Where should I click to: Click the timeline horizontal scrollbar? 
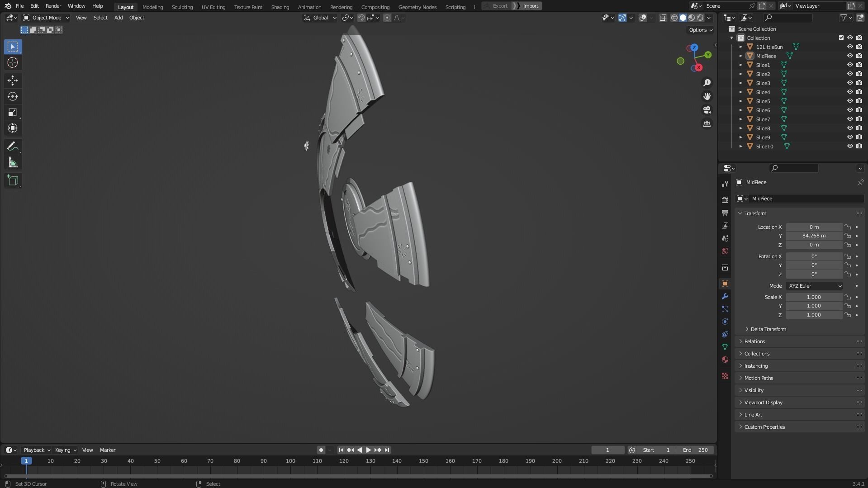358,476
